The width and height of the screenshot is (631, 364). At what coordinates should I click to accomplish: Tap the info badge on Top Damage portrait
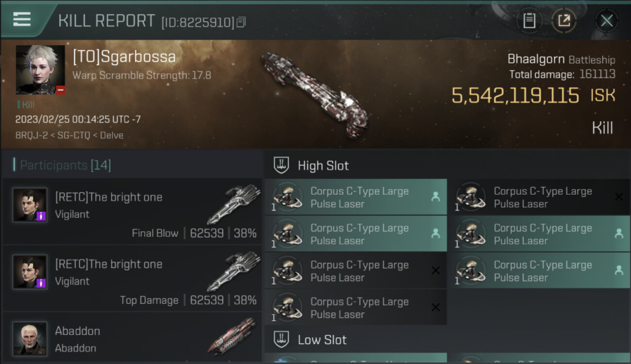click(x=41, y=283)
